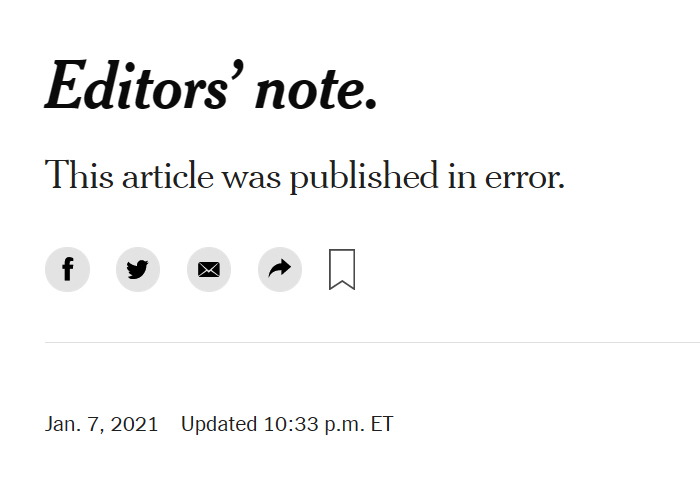Image resolution: width=700 pixels, height=487 pixels.
Task: Share the article on Twitter
Action: click(x=138, y=270)
